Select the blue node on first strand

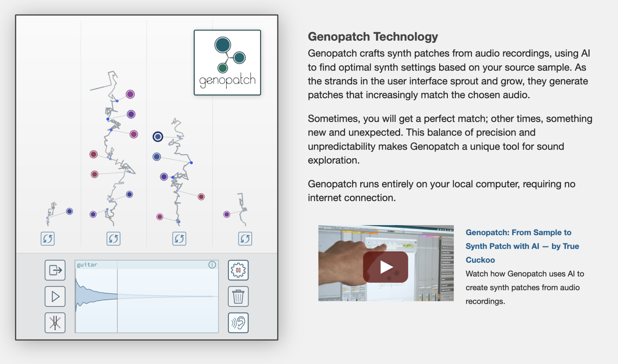tap(69, 211)
